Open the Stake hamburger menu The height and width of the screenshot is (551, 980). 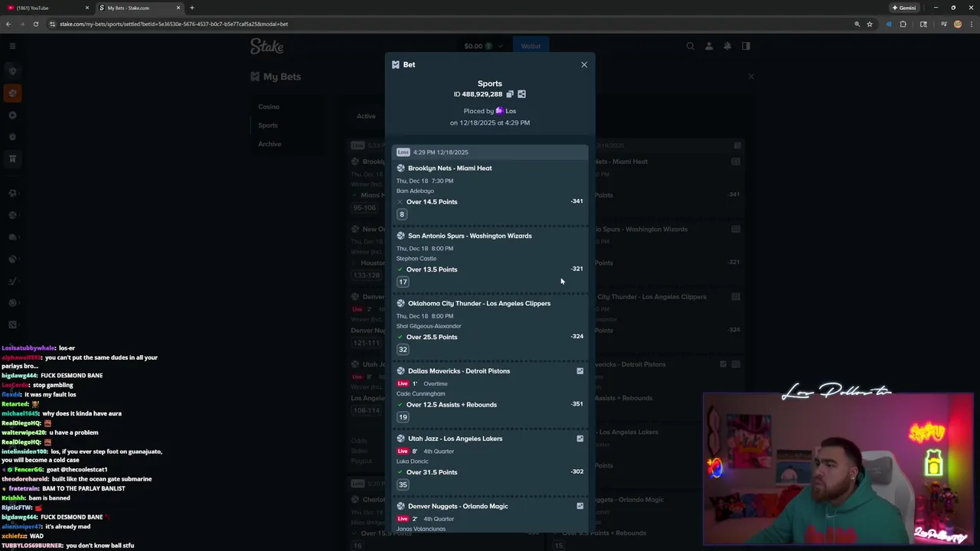(x=12, y=46)
